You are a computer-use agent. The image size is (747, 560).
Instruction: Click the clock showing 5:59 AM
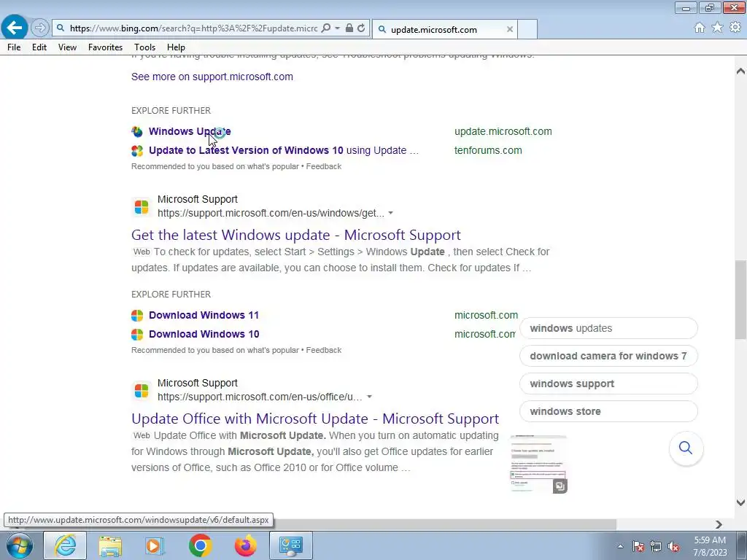coord(710,540)
